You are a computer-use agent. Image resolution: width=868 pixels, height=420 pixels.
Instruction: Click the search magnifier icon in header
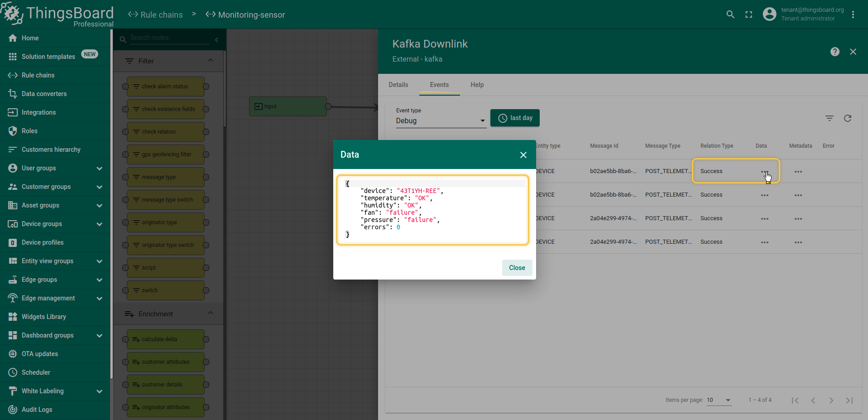coord(730,14)
